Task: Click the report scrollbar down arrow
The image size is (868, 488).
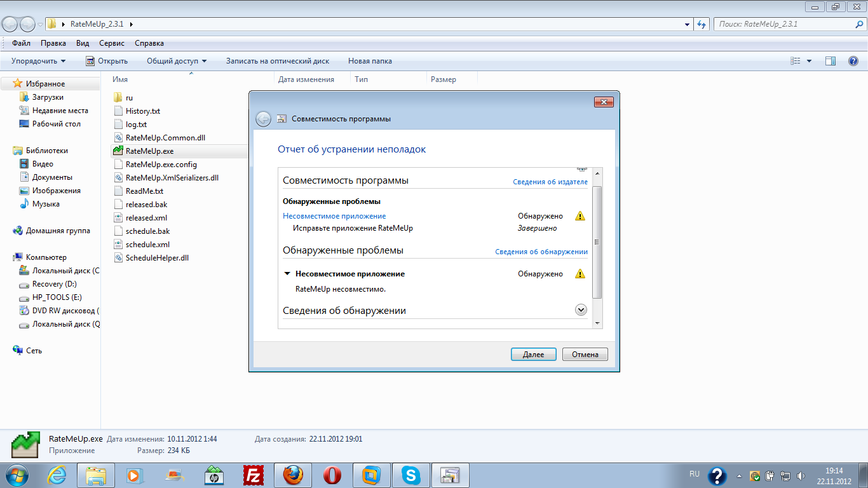Action: click(597, 323)
